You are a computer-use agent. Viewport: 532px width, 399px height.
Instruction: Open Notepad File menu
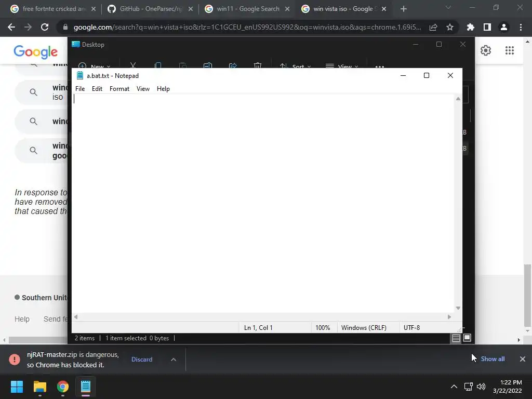(80, 88)
